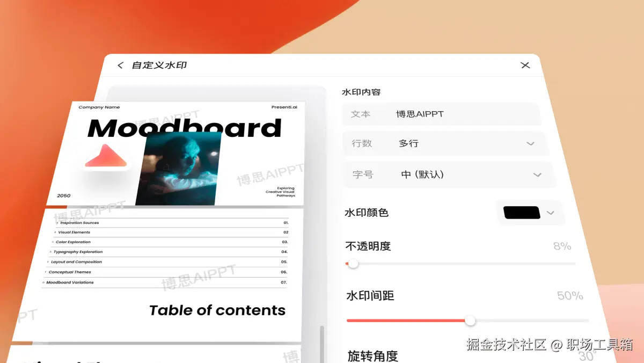Click the 不透明度 slider handle
Image resolution: width=644 pixels, height=363 pixels.
click(x=353, y=264)
